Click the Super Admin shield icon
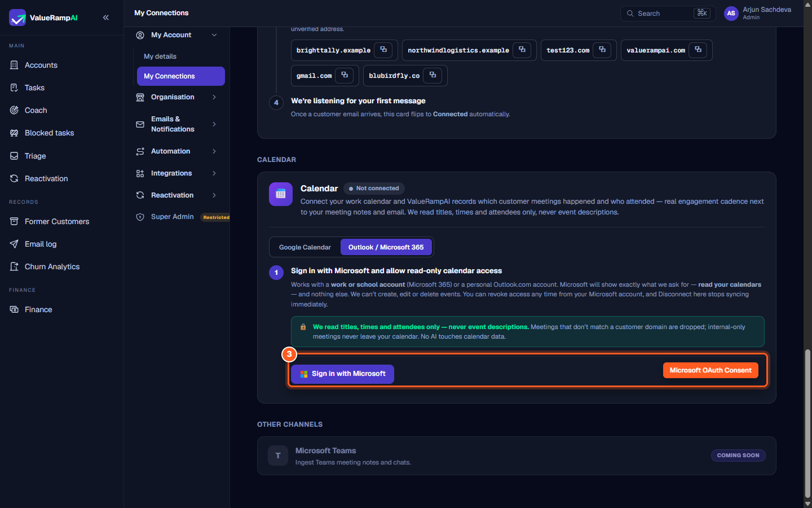This screenshot has width=812, height=508. tap(140, 217)
